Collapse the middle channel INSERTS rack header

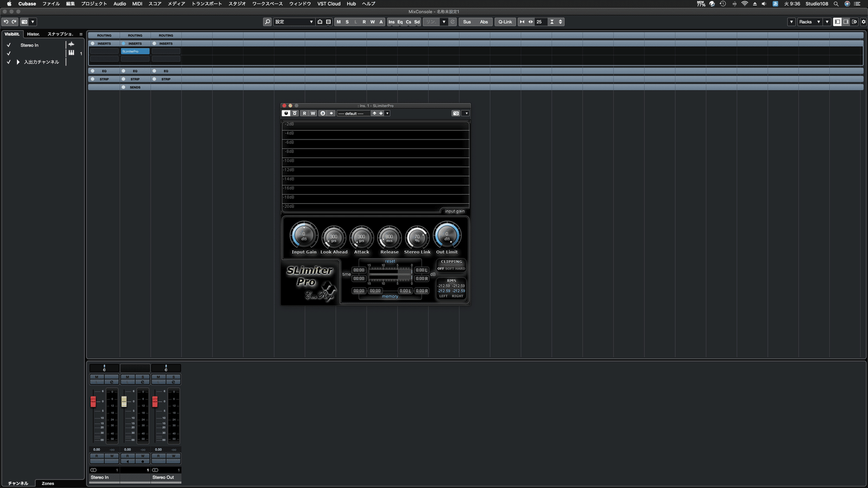(x=135, y=43)
